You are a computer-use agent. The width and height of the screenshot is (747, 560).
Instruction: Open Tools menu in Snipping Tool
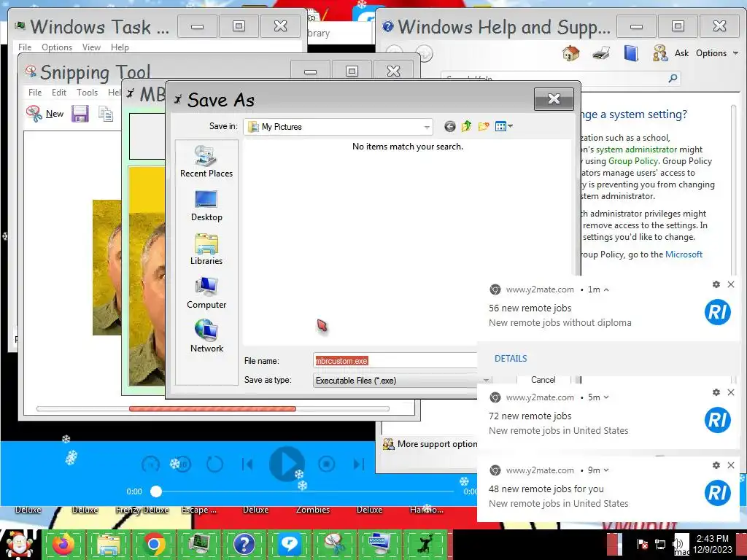click(88, 93)
